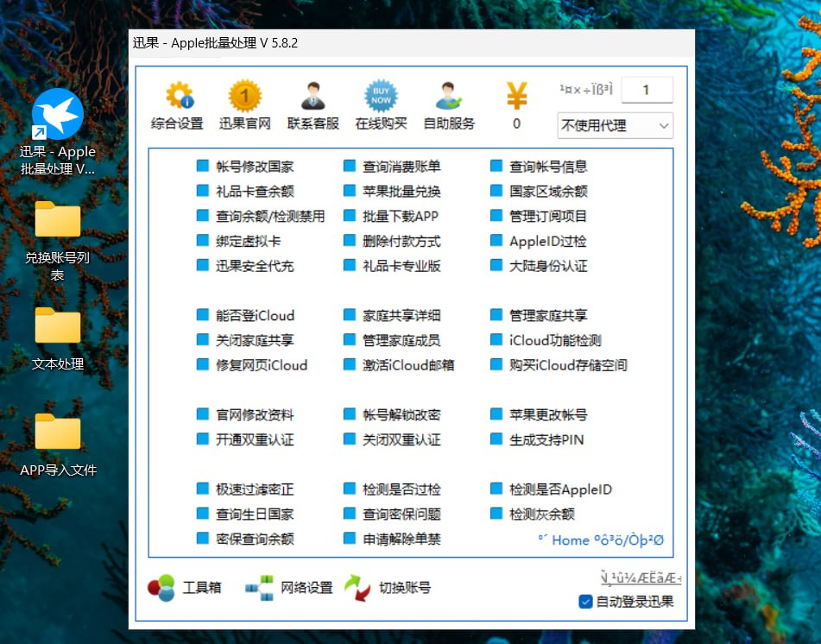Open 官网修改资料 function
The height and width of the screenshot is (644, 821).
tap(255, 414)
